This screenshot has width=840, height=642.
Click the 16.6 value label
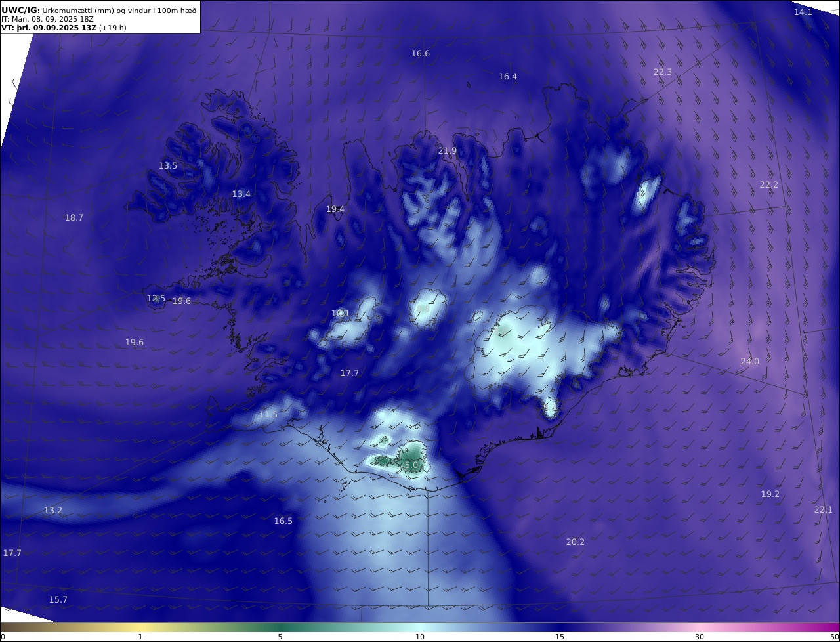421,54
